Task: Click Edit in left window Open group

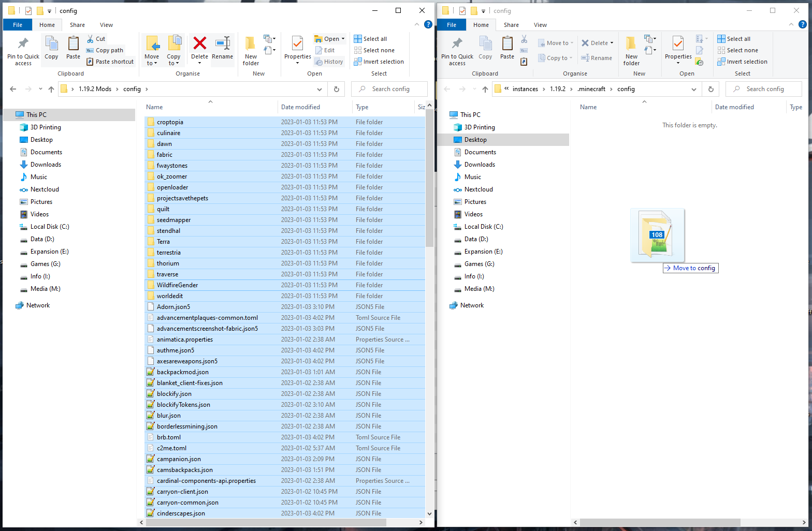Action: point(325,50)
